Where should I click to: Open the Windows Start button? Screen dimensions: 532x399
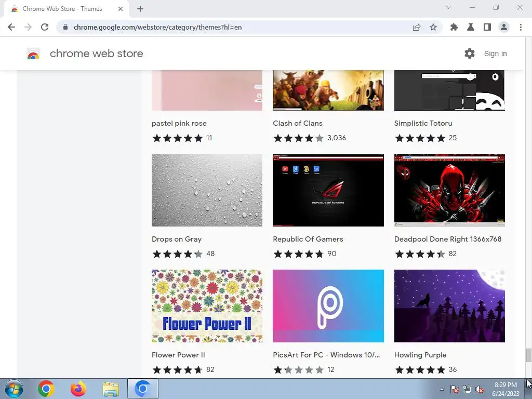pos(14,389)
